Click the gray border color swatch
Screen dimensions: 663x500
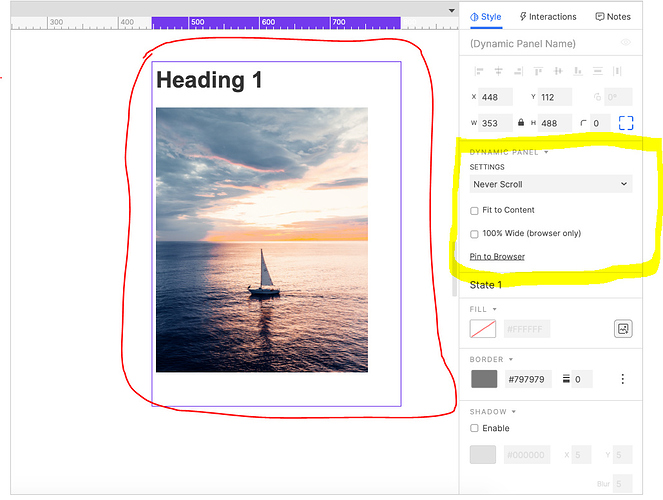pyautogui.click(x=484, y=379)
